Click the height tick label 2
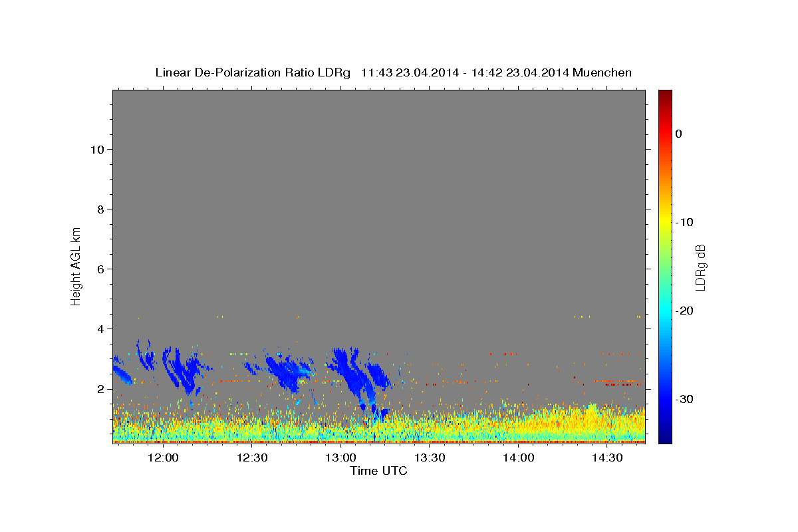Image resolution: width=798 pixels, height=532 pixels. tap(100, 389)
